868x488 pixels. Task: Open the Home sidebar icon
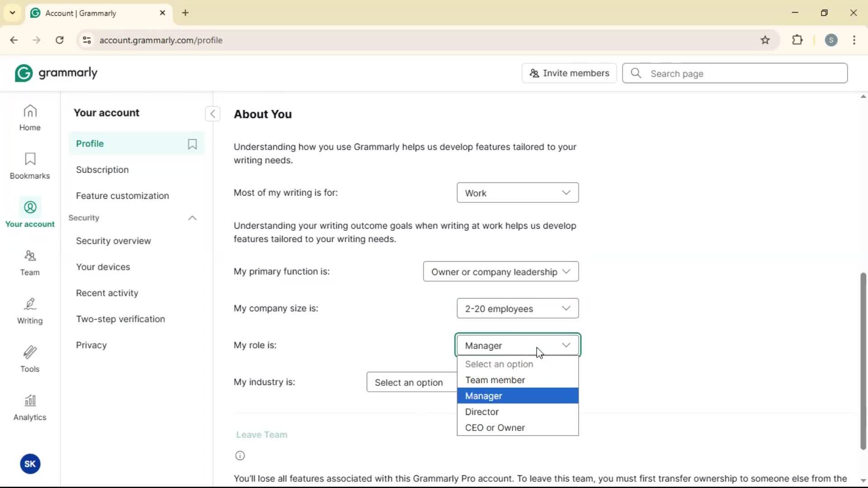click(30, 117)
